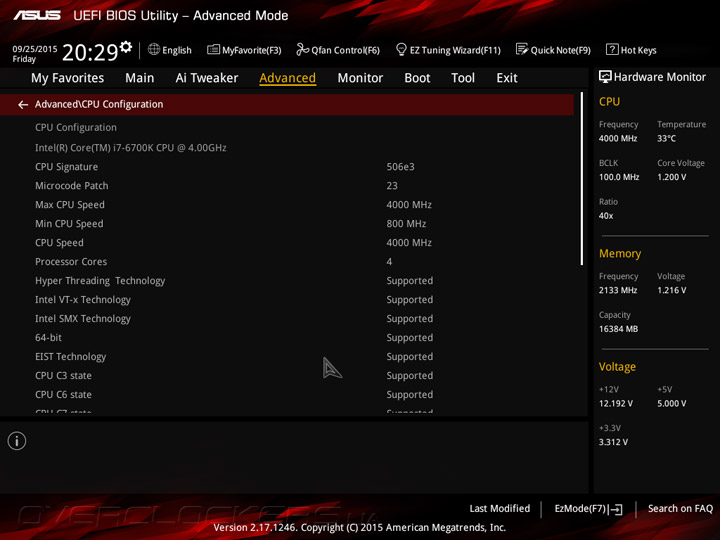
Task: Open the Main tab
Action: (140, 78)
